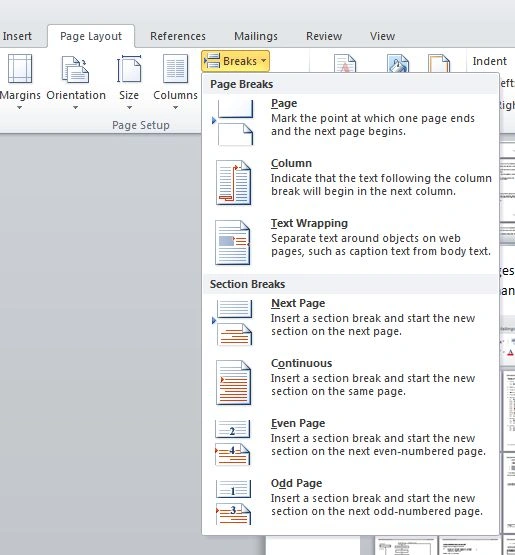Switch to the Review tab

tap(324, 36)
